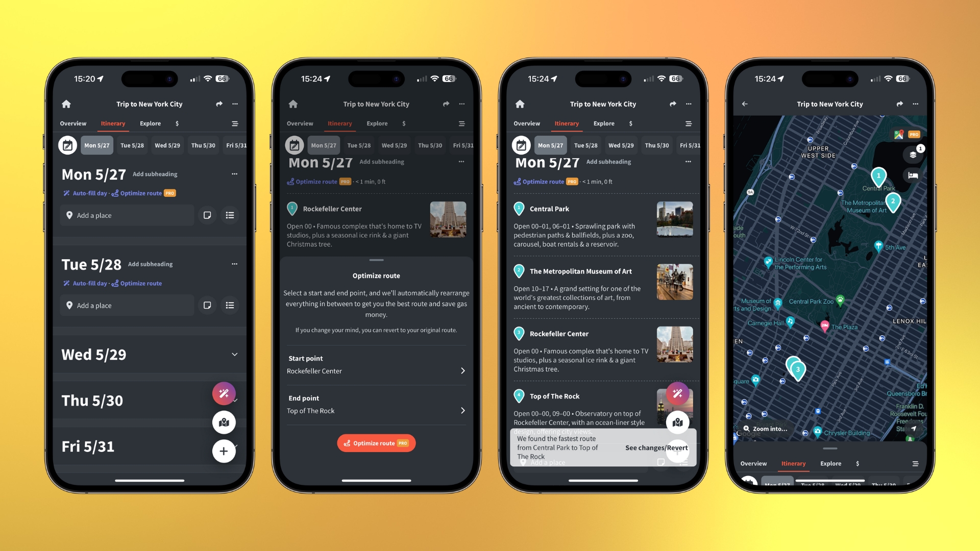Image resolution: width=980 pixels, height=551 pixels.
Task: Switch to the Explore tab
Action: (150, 123)
